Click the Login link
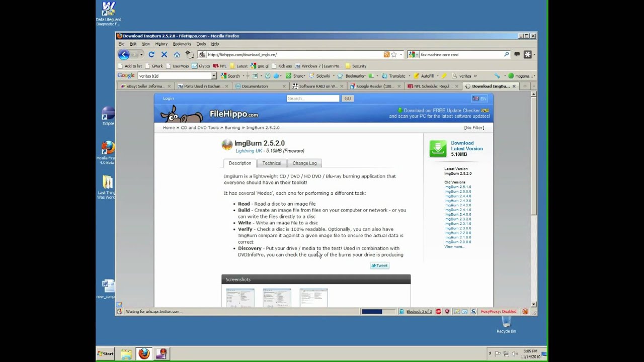 pos(168,99)
